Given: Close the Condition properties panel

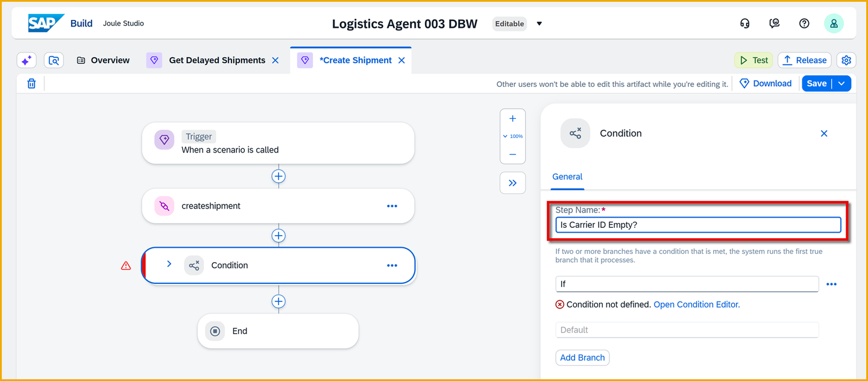Looking at the screenshot, I should [824, 134].
